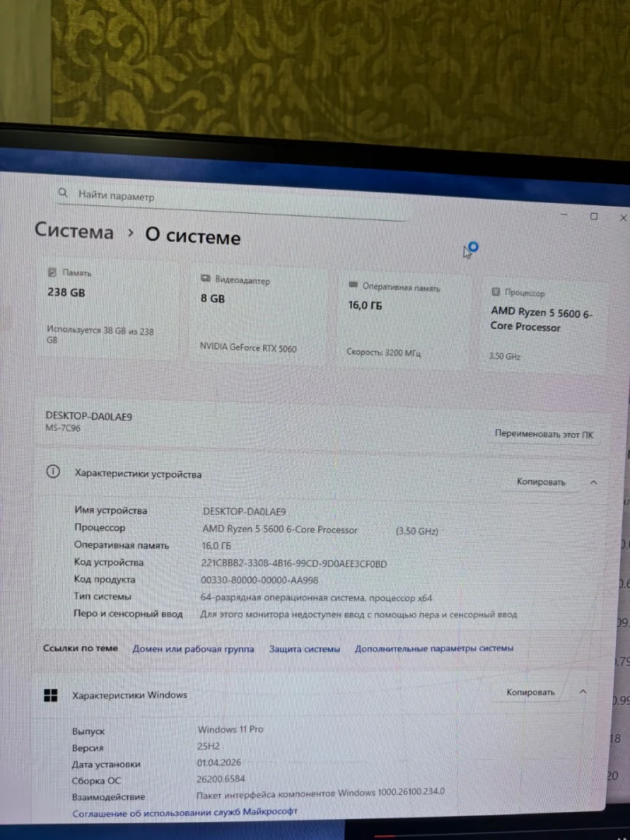Screen dimensions: 630x840
Task: Open the 'Система' breadcrumb
Action: click(74, 231)
